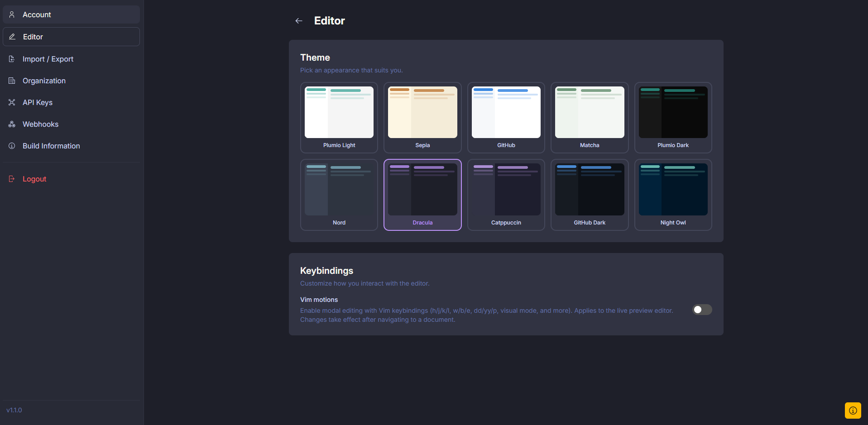Click the Theme section heading

tap(315, 57)
